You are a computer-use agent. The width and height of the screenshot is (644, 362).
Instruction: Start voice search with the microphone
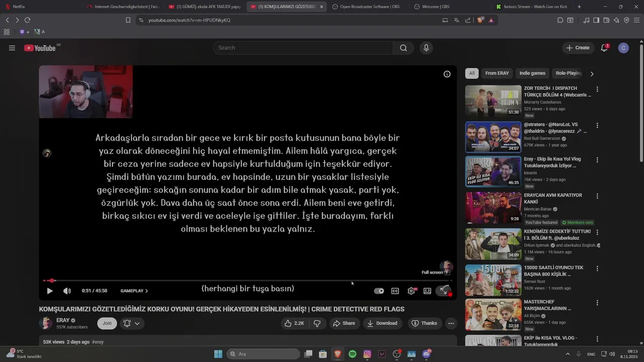tap(426, 48)
